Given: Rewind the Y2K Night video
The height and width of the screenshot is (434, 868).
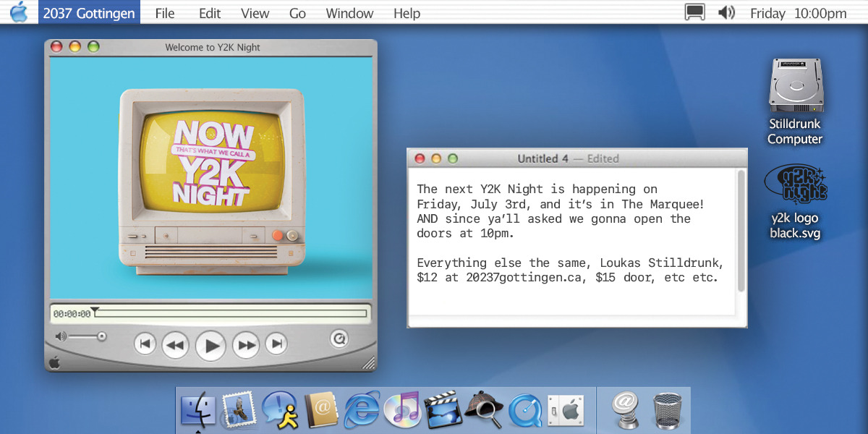Looking at the screenshot, I should (174, 345).
